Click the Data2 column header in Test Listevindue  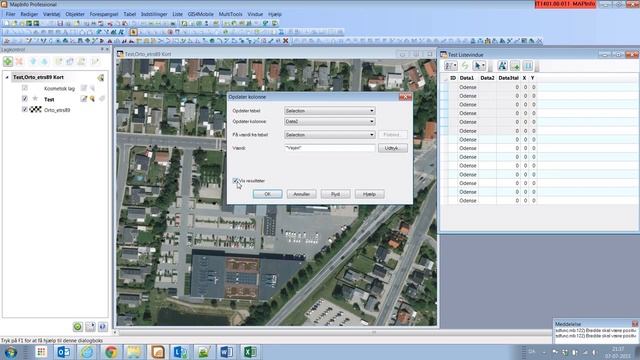click(487, 78)
